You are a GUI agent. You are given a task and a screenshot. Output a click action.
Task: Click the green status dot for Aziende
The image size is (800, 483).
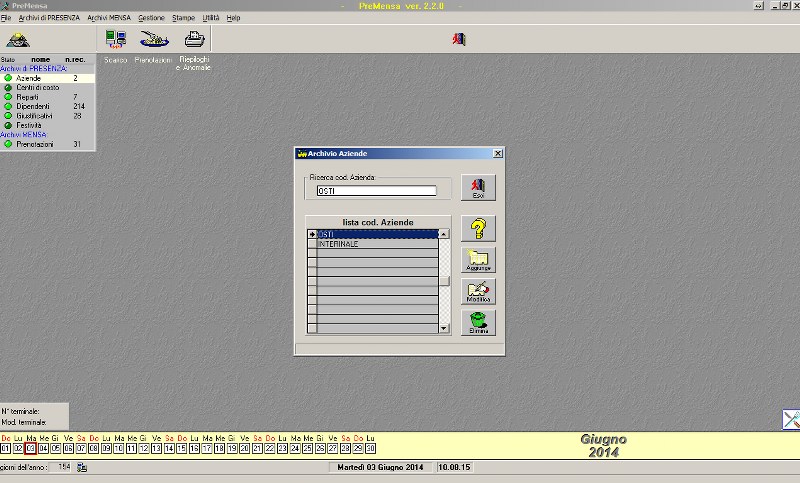[x=8, y=78]
